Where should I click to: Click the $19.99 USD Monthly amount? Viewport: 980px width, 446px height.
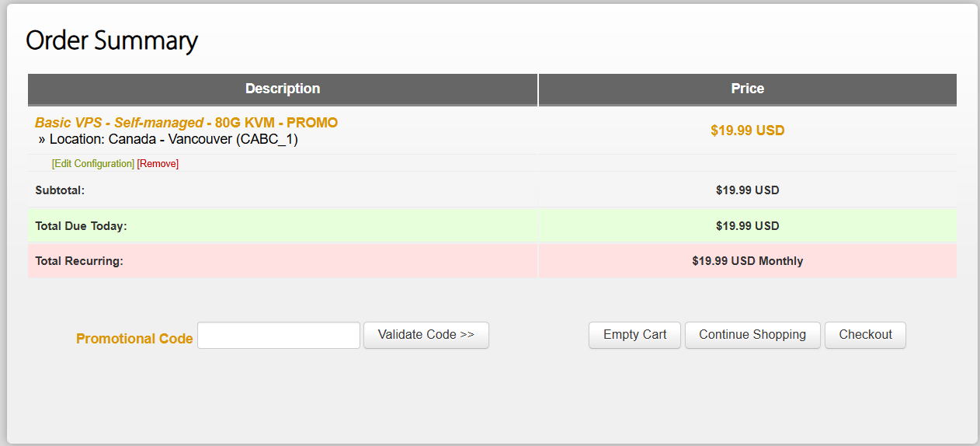[748, 261]
